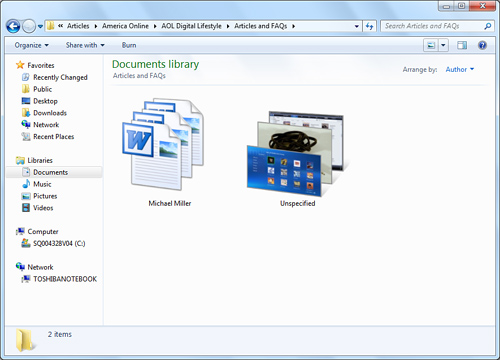Navigate to America Online breadcrumb
Image resolution: width=500 pixels, height=360 pixels.
coord(125,26)
